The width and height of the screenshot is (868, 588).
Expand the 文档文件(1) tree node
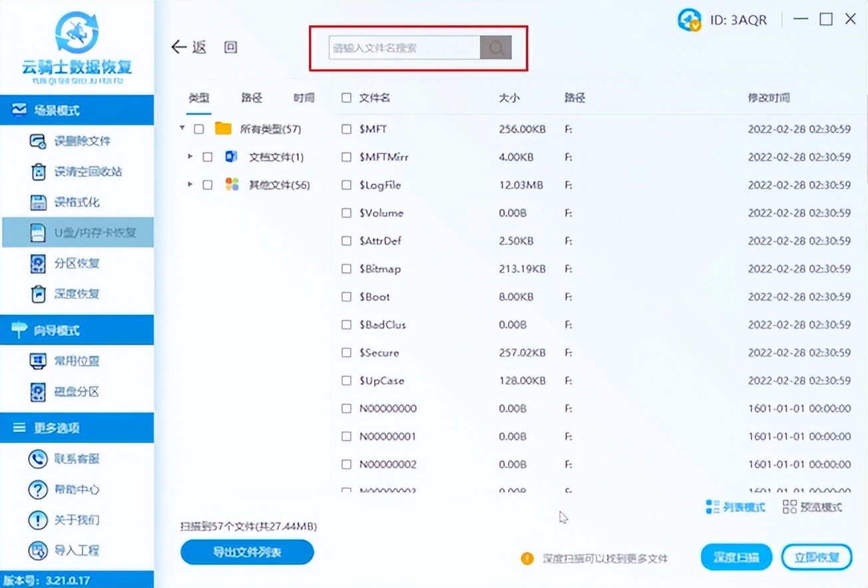189,157
